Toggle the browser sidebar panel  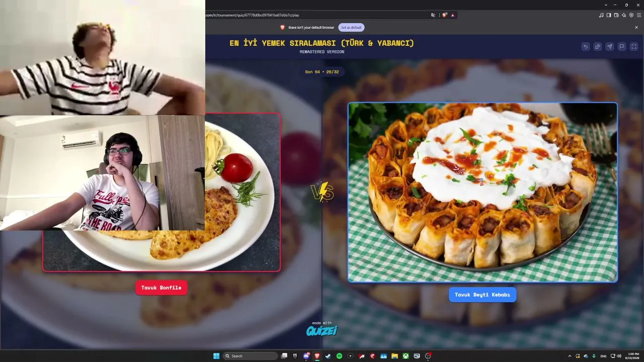coord(609,15)
